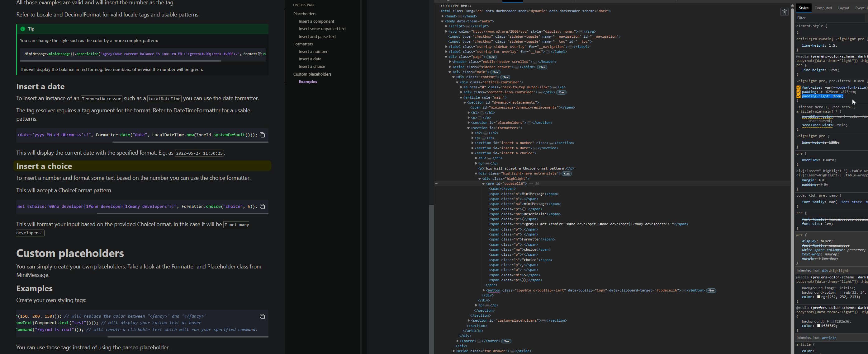The width and height of the screenshot is (868, 354).
Task: Click flex badge beside content-icon-container div
Action: click(561, 92)
